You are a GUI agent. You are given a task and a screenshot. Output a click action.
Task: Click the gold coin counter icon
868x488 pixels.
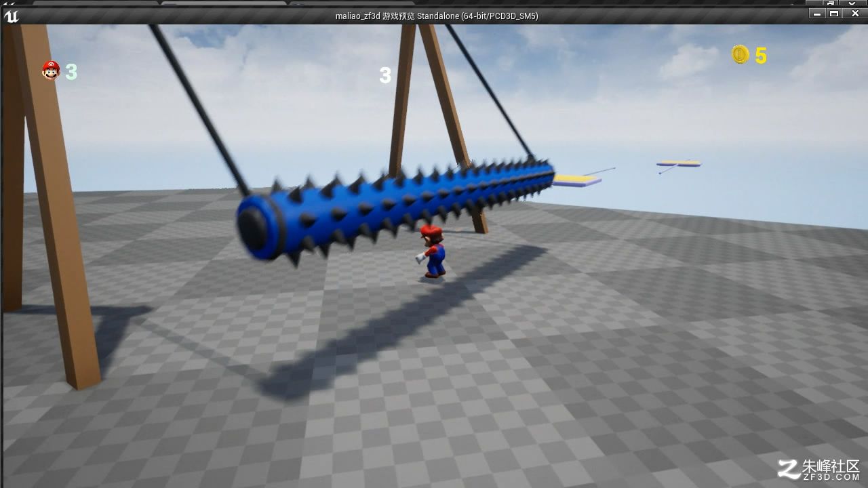740,55
